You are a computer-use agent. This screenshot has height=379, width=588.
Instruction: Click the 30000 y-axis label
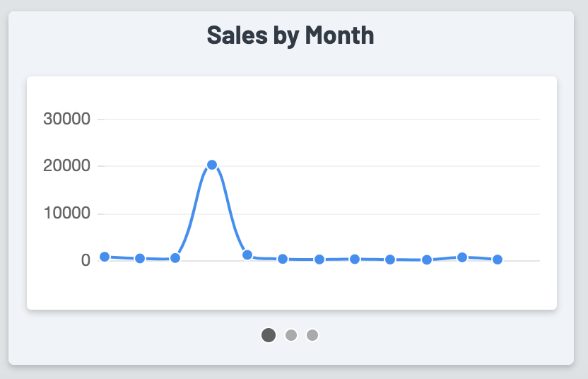point(67,119)
